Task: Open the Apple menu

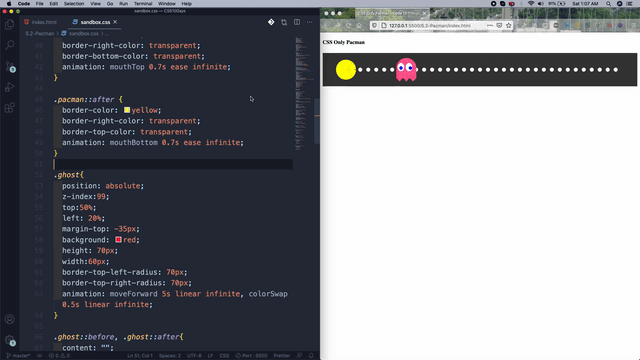Action: click(9, 4)
